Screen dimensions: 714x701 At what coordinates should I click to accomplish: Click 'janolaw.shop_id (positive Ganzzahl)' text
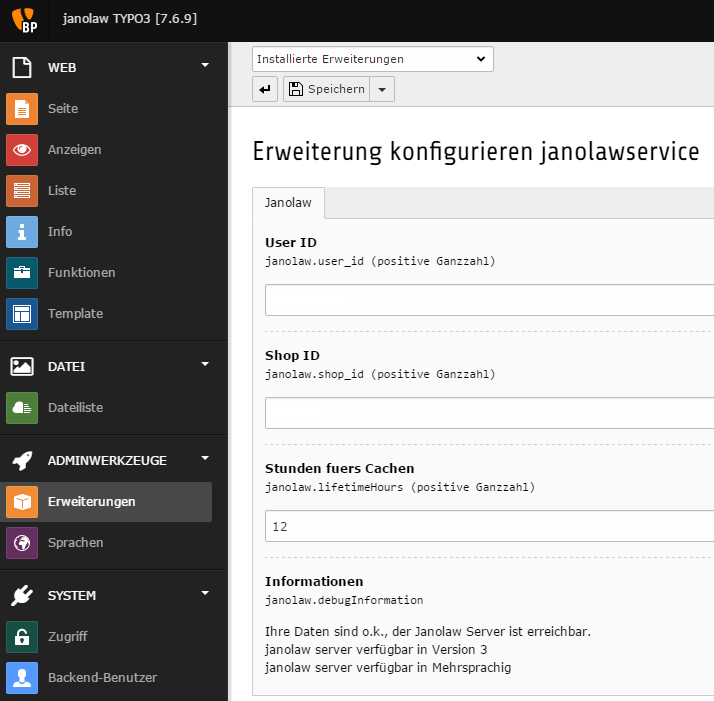380,374
